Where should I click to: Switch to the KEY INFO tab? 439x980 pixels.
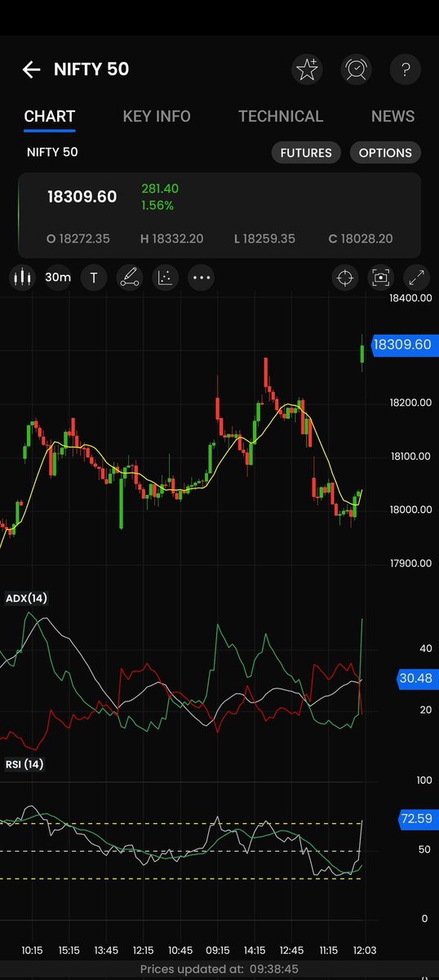pyautogui.click(x=157, y=117)
